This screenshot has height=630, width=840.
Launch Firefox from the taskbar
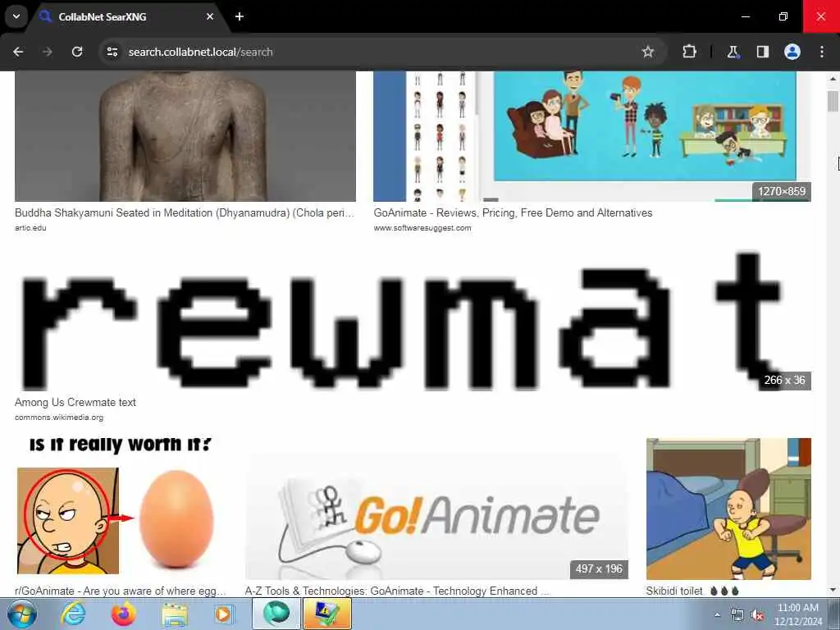point(123,614)
